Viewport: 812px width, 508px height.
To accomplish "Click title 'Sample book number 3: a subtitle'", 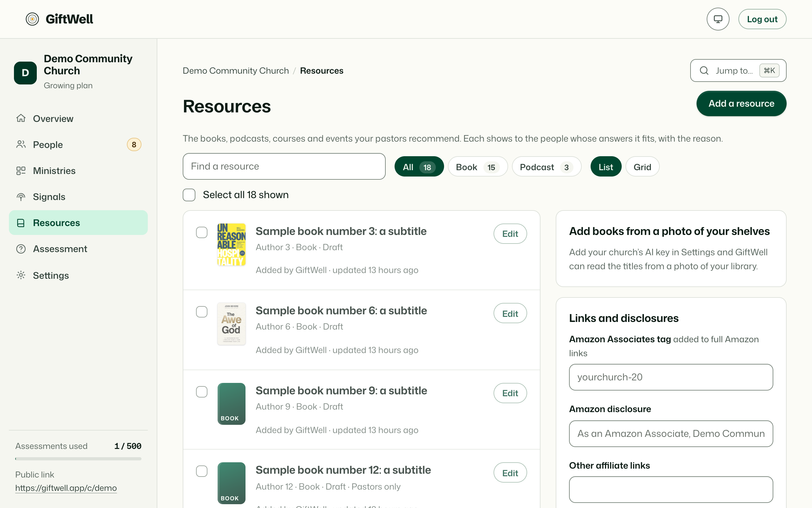I will tap(341, 231).
